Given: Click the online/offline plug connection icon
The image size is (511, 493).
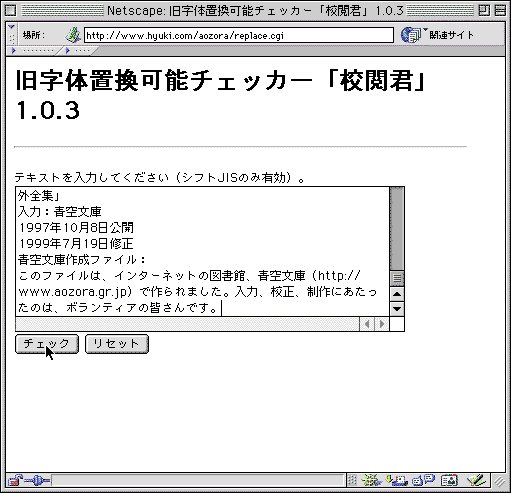Looking at the screenshot, I should [x=37, y=480].
